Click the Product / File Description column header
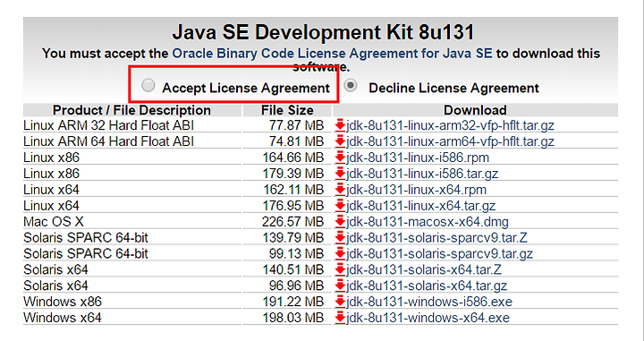 coord(131,110)
